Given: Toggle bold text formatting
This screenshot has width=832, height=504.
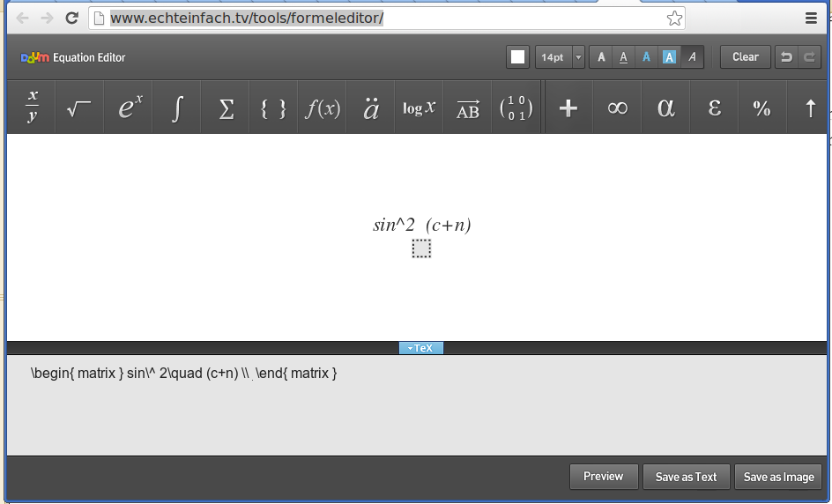Looking at the screenshot, I should click(601, 57).
